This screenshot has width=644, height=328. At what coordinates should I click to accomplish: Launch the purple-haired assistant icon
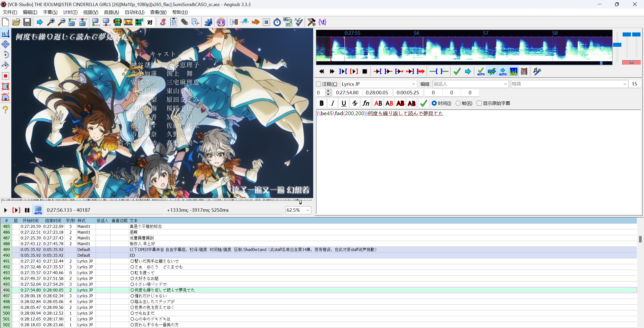[x=221, y=22]
